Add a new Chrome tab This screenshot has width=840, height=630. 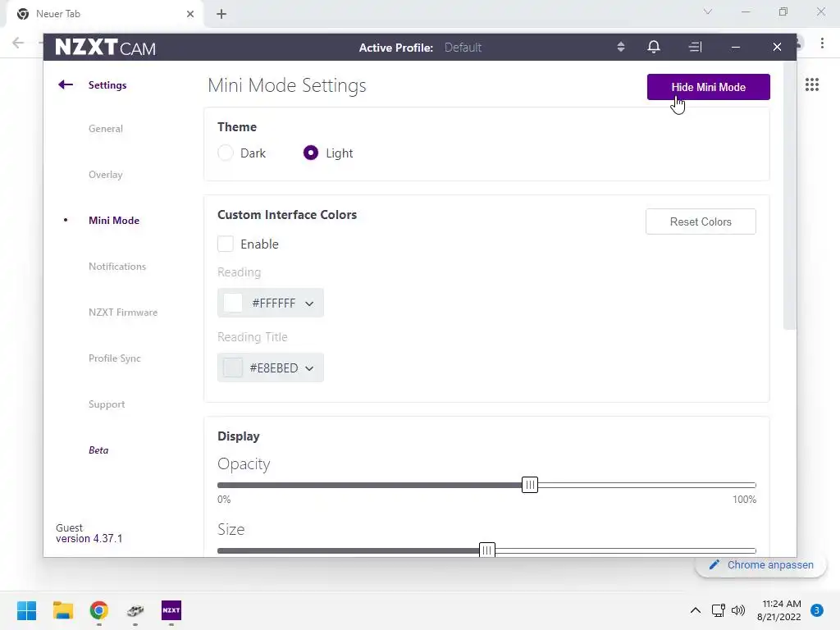click(221, 14)
